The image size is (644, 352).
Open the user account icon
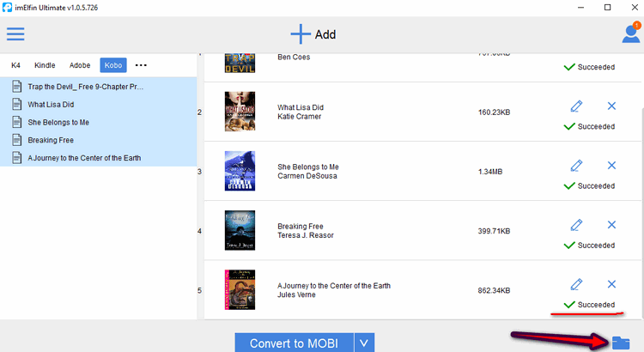coord(631,33)
